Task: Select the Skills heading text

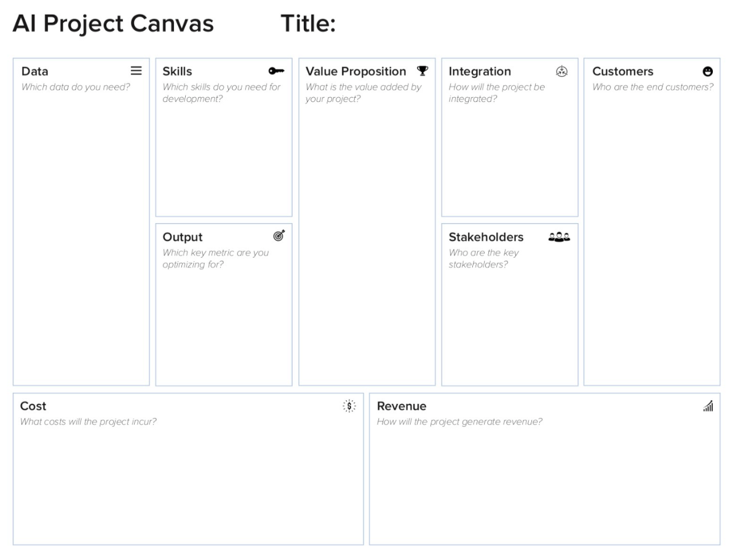Action: click(177, 71)
